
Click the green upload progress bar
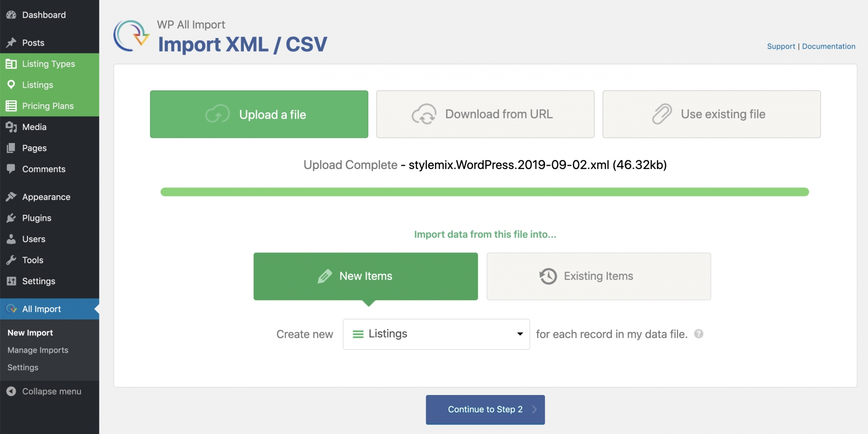[485, 192]
